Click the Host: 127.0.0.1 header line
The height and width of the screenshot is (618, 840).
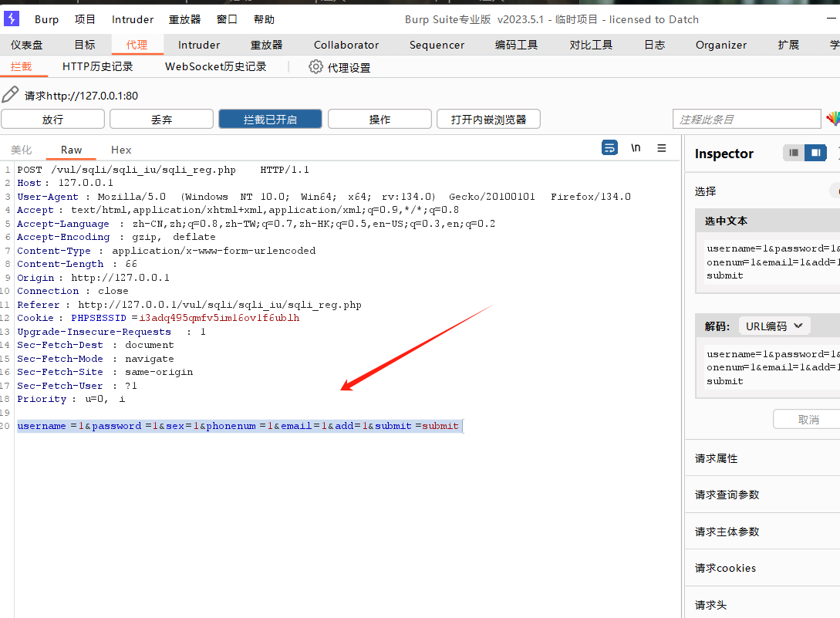click(x=65, y=183)
